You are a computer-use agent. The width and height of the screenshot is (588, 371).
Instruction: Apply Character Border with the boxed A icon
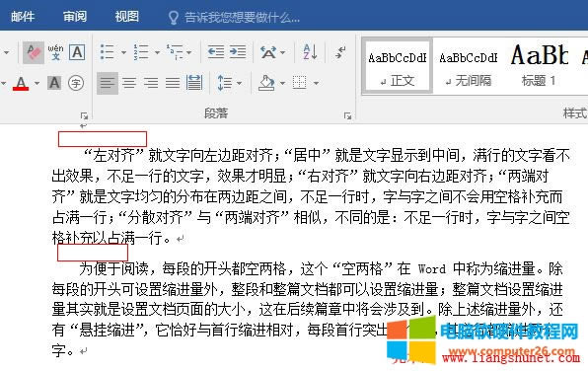click(x=77, y=52)
